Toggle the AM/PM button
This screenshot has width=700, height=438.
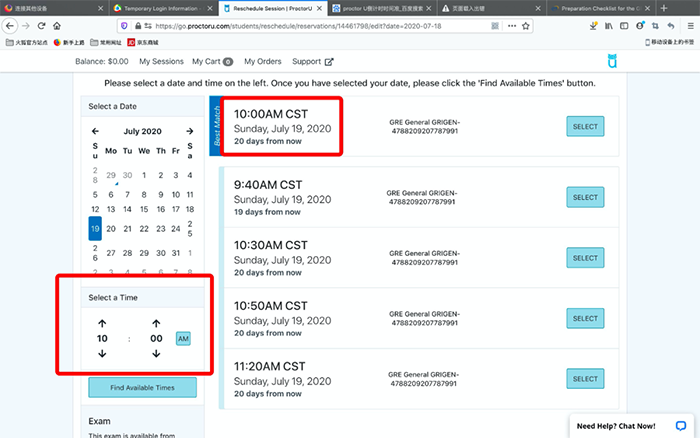pyautogui.click(x=183, y=339)
